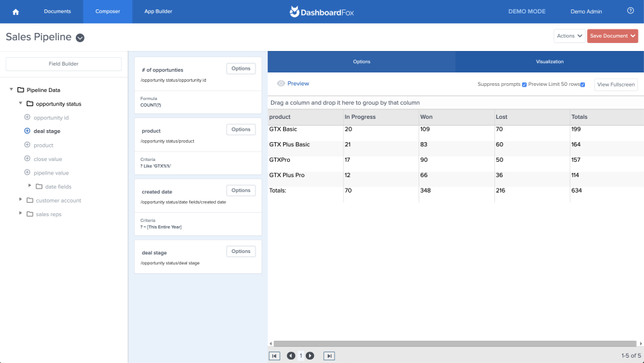Viewport: 644px width, 363px height.
Task: Click the Preview eye icon
Action: point(281,84)
